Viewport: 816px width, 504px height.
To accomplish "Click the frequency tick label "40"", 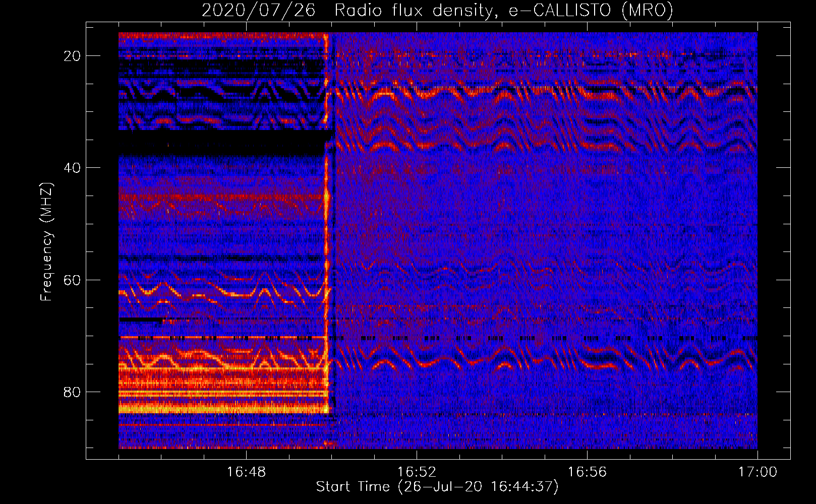I will (73, 168).
